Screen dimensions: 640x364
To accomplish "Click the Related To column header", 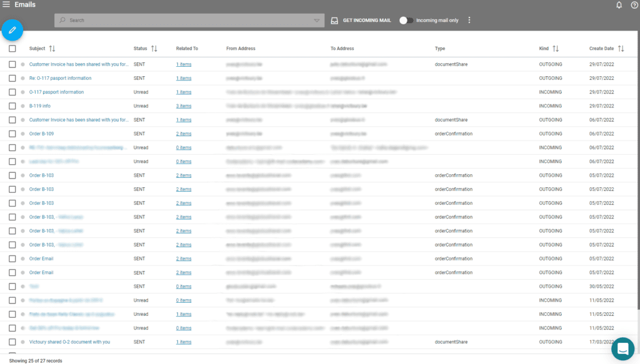I will tap(187, 49).
